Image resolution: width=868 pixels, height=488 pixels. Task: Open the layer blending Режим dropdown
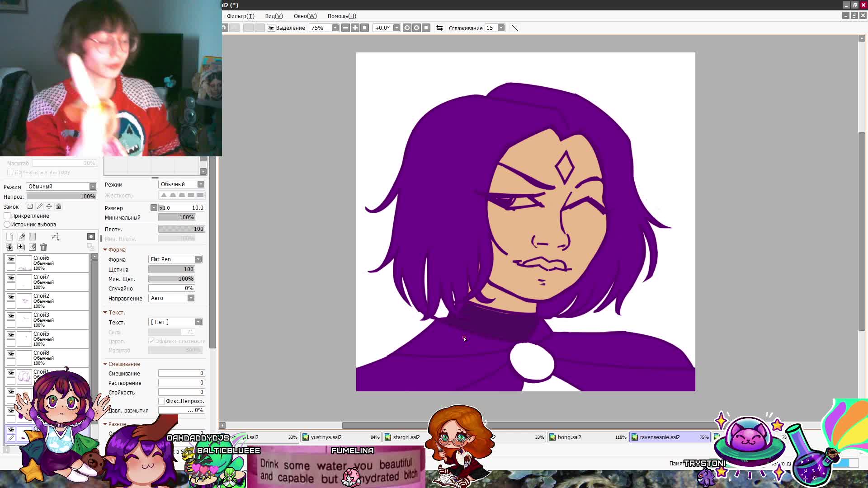pyautogui.click(x=61, y=187)
